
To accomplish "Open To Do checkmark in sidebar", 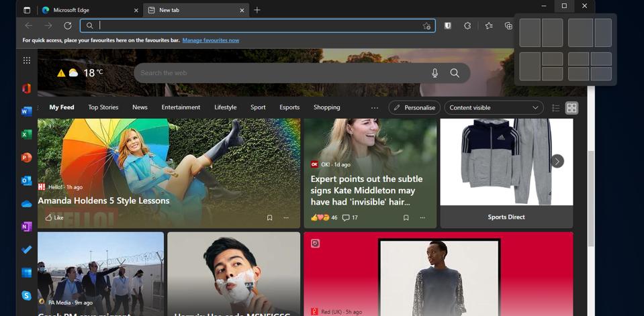I will [x=27, y=250].
